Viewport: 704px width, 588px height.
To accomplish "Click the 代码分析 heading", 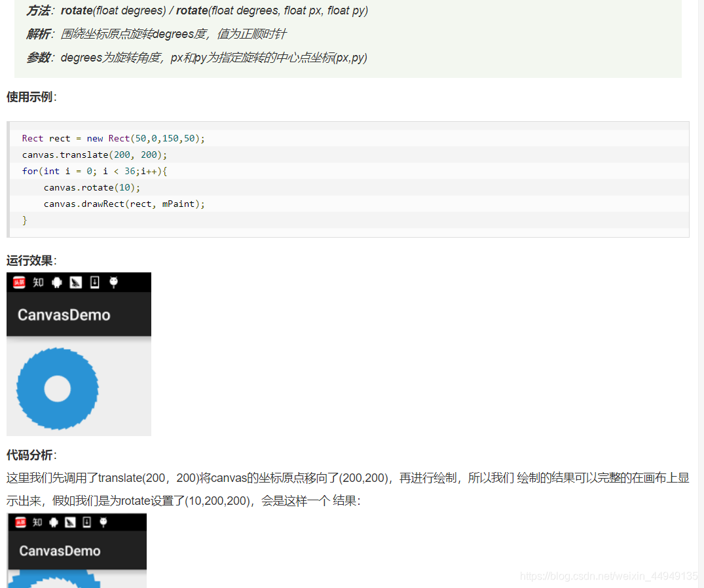I will click(x=31, y=454).
